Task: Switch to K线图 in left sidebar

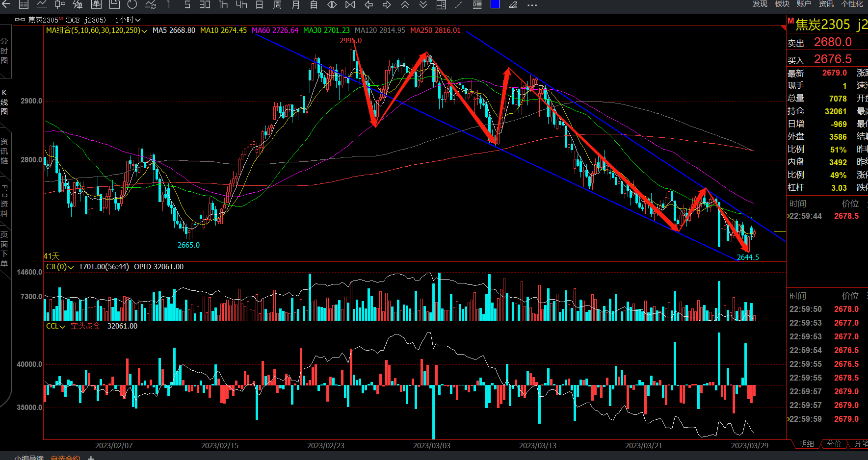Action: 4,102
